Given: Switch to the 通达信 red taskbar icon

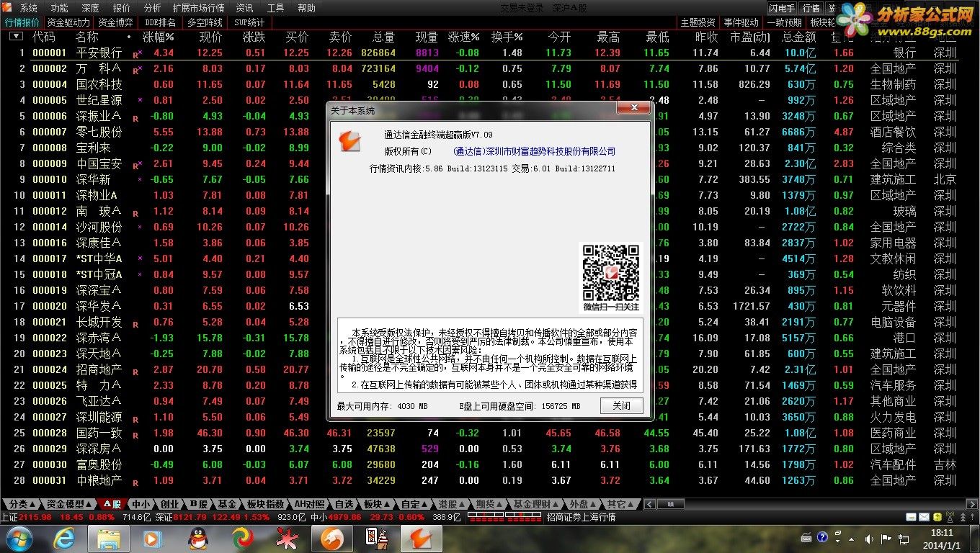Looking at the screenshot, I should tap(422, 539).
